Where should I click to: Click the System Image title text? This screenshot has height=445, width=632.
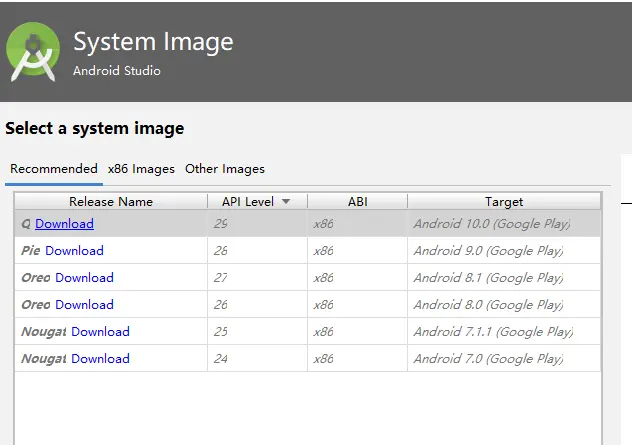pyautogui.click(x=153, y=42)
